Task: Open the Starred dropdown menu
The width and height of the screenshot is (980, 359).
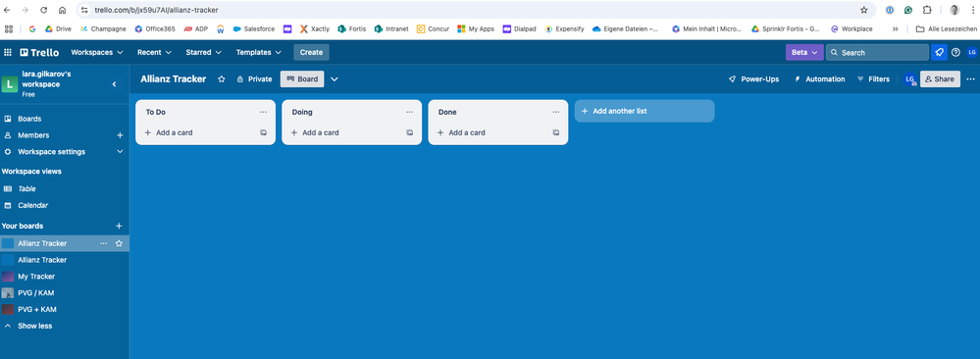Action: (x=204, y=53)
